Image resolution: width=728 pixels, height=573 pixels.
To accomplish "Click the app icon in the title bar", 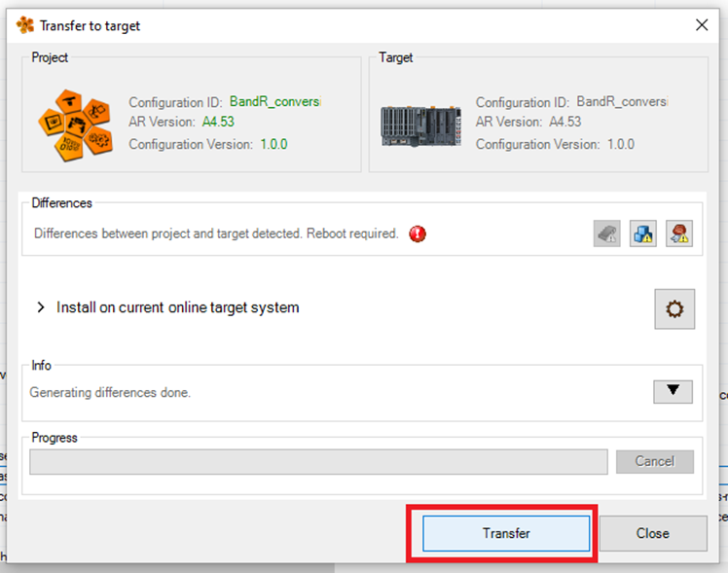I will pyautogui.click(x=25, y=25).
